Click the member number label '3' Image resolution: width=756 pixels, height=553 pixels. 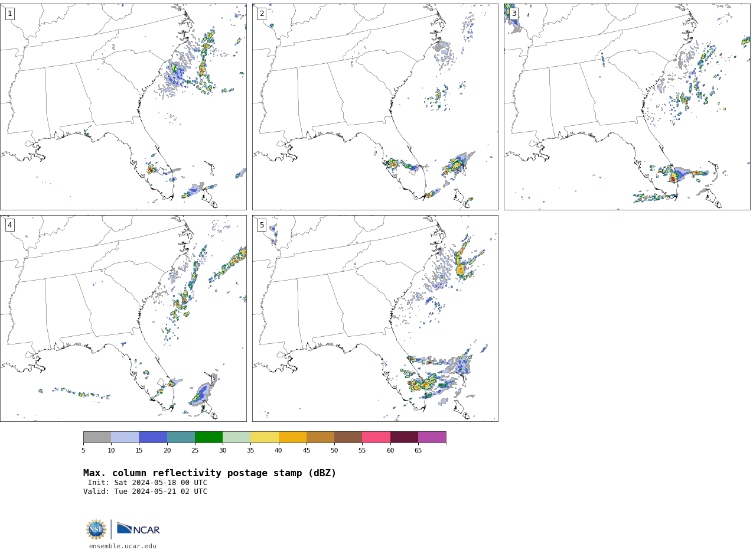click(x=513, y=14)
